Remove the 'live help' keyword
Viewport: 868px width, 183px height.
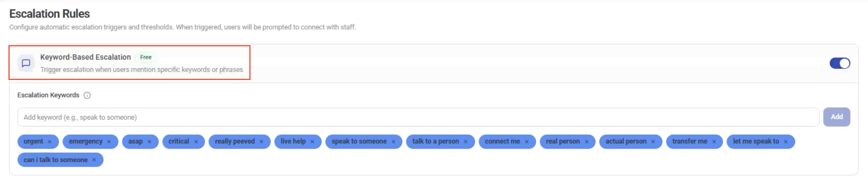coord(312,142)
